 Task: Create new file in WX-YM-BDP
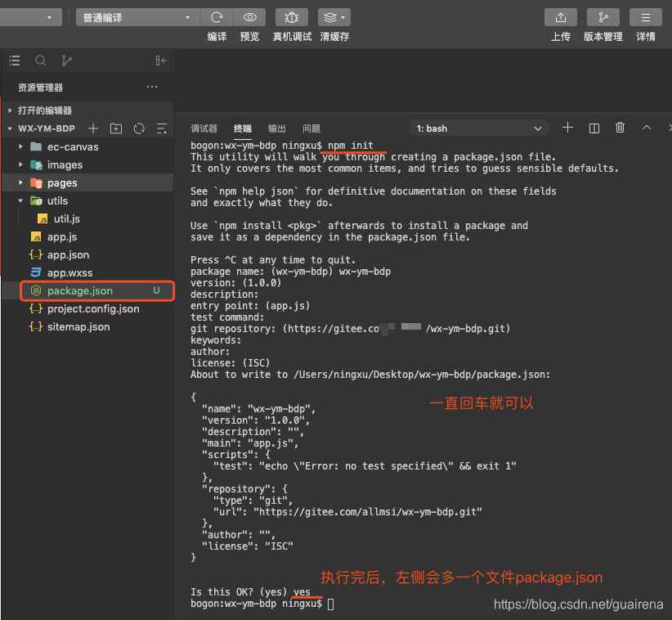tap(93, 128)
